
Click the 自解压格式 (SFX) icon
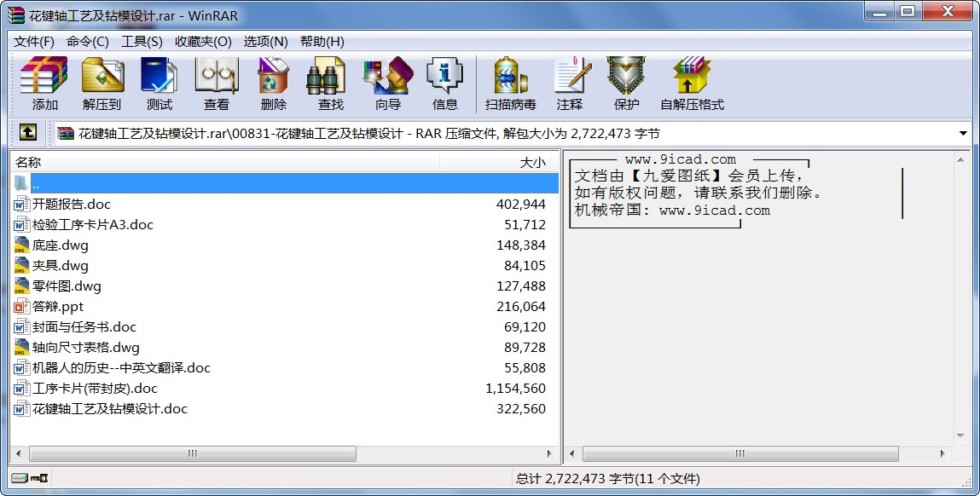coord(691,84)
